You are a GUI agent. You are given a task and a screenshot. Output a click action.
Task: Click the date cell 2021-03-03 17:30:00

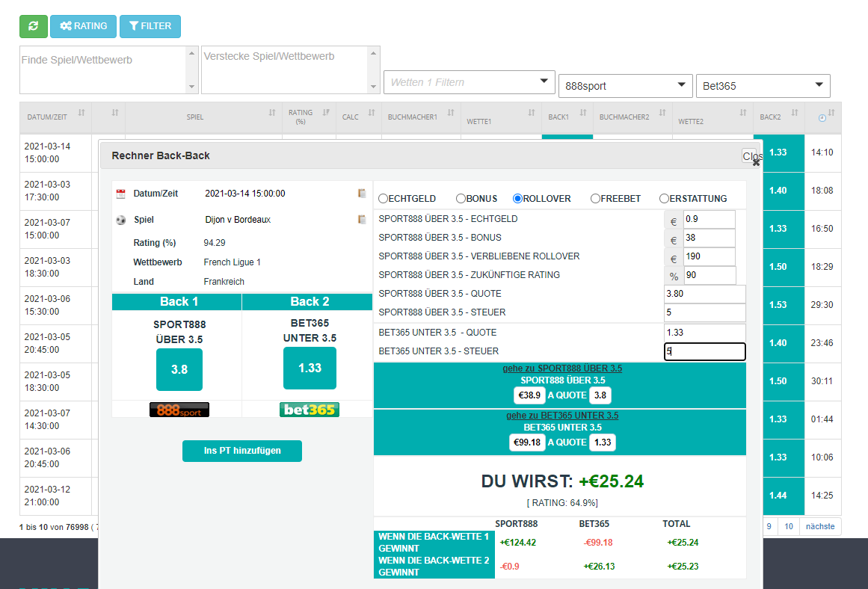[x=55, y=191]
